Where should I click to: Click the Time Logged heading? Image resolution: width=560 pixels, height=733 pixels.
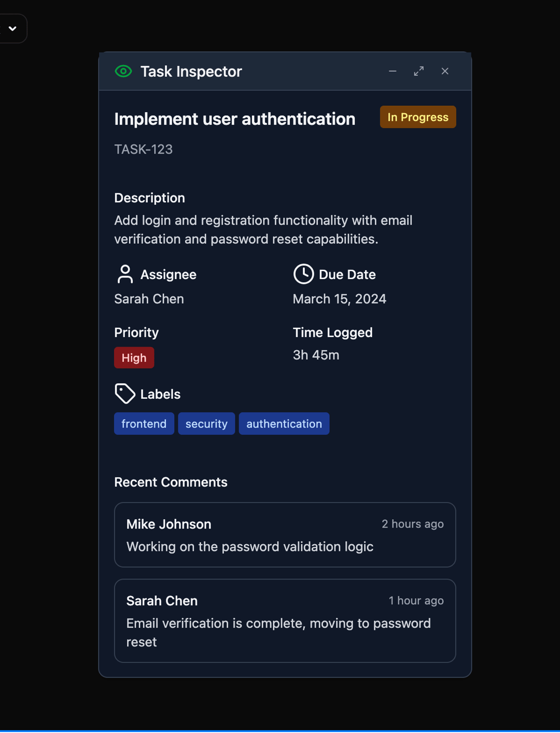coord(333,333)
